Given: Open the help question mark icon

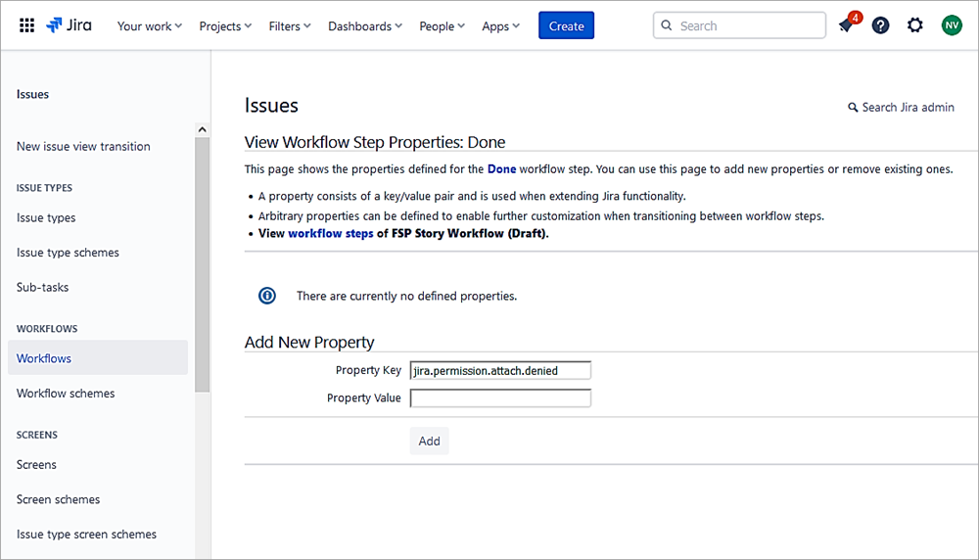Looking at the screenshot, I should [x=880, y=25].
